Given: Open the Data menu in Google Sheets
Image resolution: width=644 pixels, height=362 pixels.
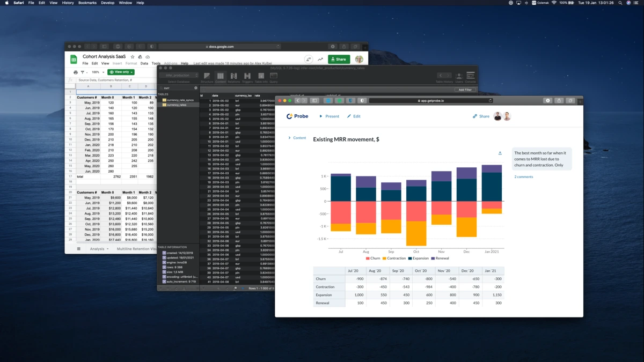Looking at the screenshot, I should 144,63.
